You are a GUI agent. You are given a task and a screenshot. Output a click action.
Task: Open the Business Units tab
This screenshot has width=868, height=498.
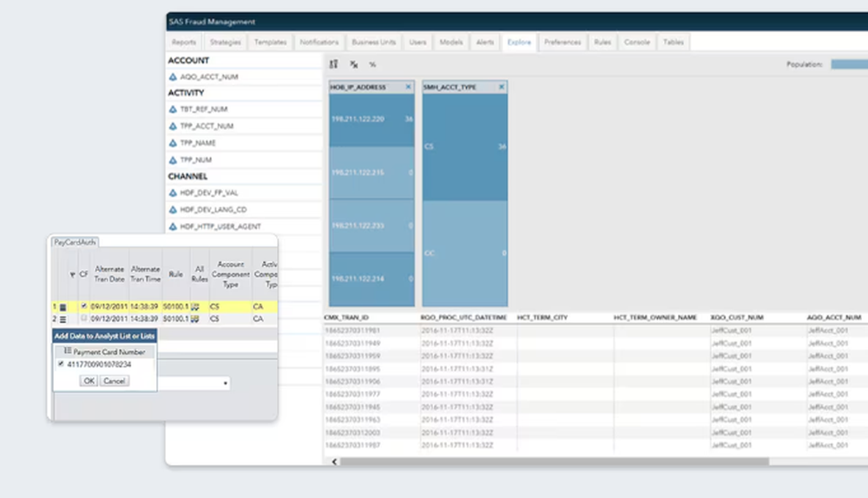[x=373, y=42]
